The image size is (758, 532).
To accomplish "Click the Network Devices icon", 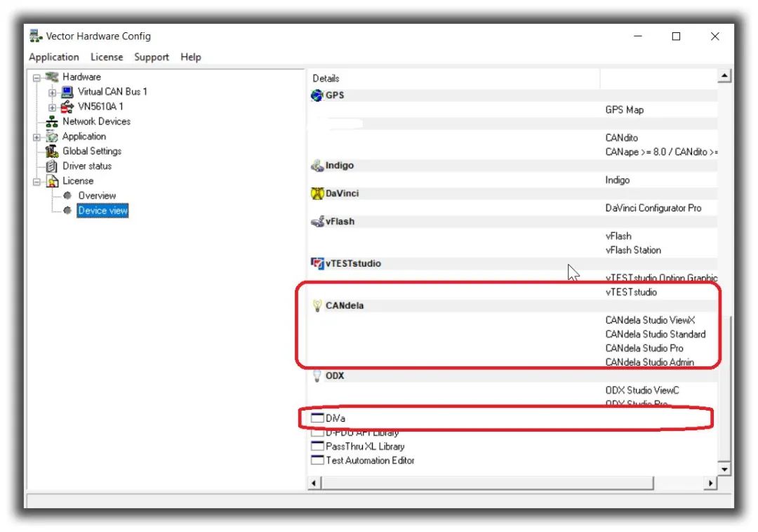I will coord(52,121).
